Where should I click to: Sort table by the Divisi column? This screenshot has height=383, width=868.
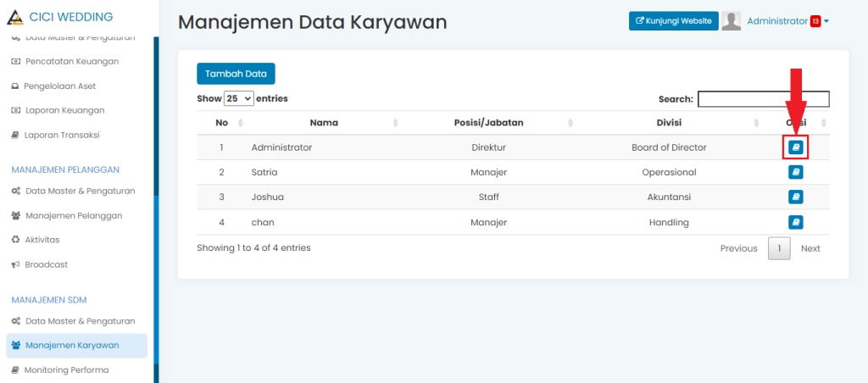(669, 123)
